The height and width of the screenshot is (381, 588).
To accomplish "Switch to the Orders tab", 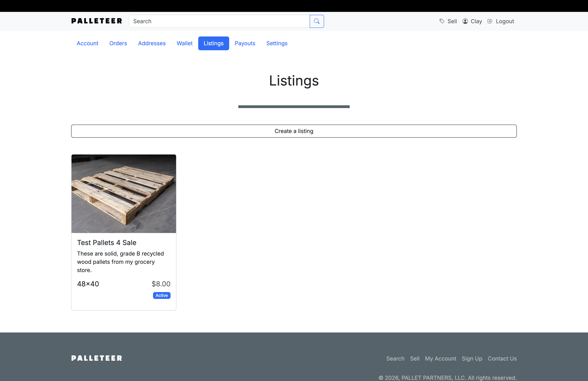I will 118,43.
